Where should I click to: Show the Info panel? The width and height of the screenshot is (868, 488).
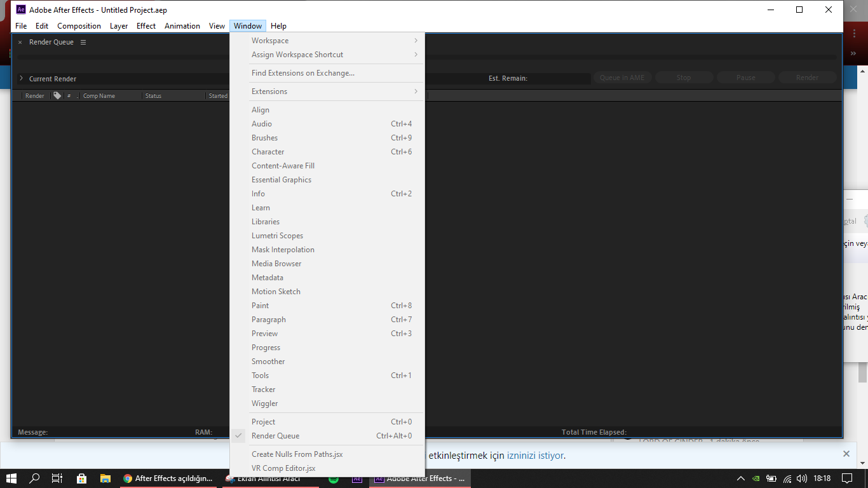point(327,194)
